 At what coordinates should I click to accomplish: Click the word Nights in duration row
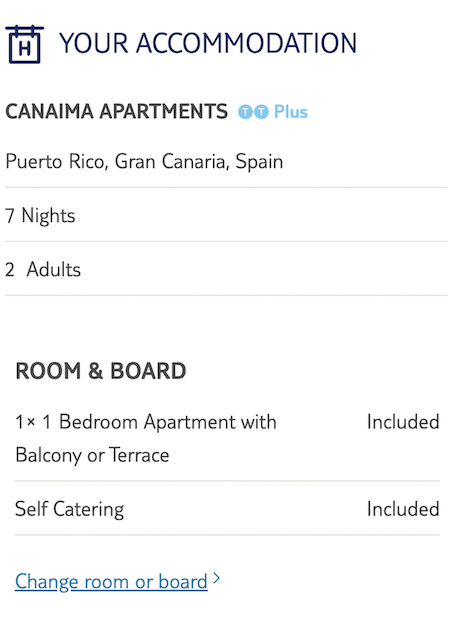coord(48,216)
